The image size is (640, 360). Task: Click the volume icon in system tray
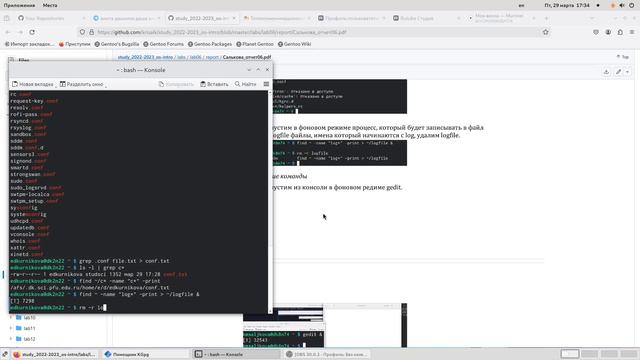pyautogui.click(x=622, y=5)
